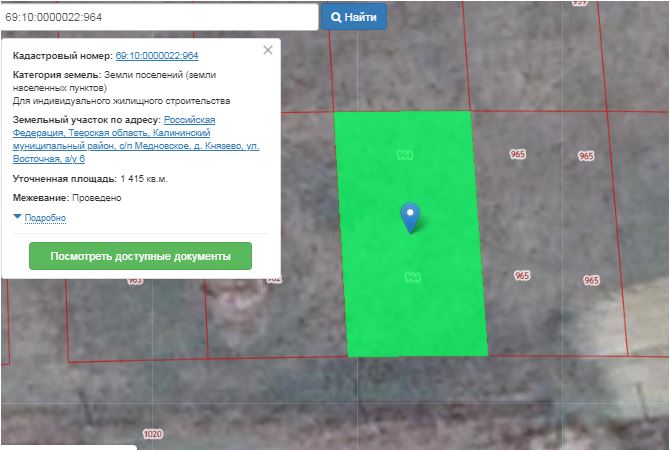Click the farthest 965 label in upper row

(x=586, y=156)
